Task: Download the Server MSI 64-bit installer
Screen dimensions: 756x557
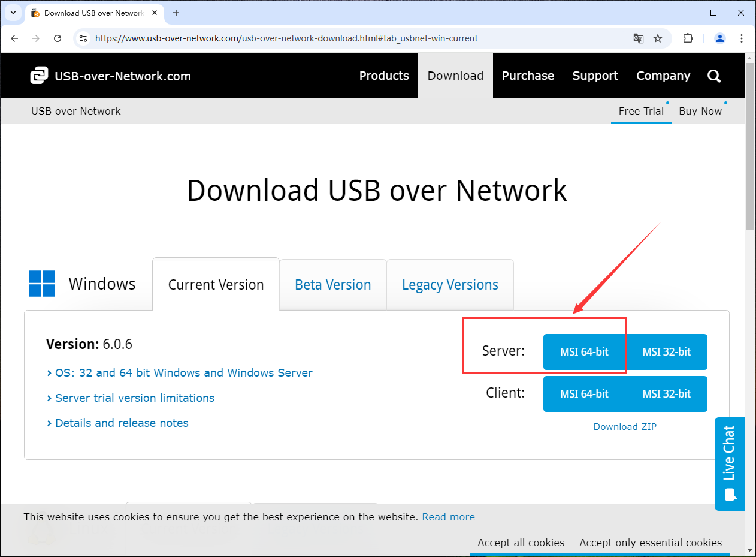Action: [584, 352]
